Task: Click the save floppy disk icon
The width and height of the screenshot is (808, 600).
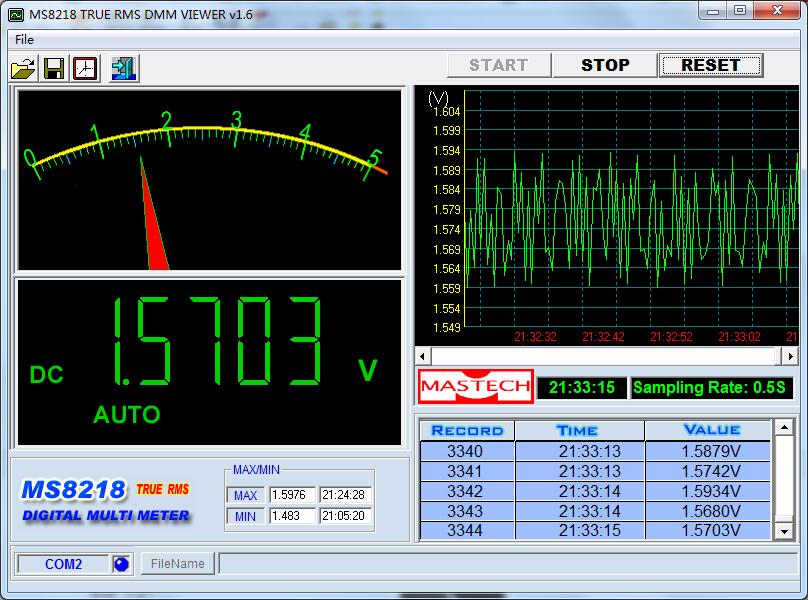Action: pyautogui.click(x=54, y=68)
